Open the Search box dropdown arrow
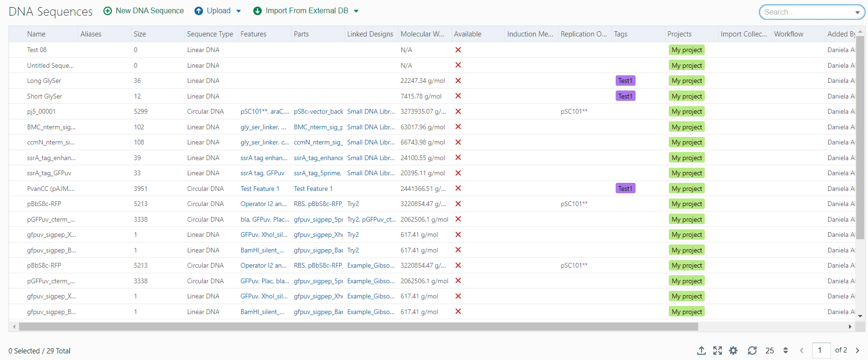868x360 pixels. point(857,12)
